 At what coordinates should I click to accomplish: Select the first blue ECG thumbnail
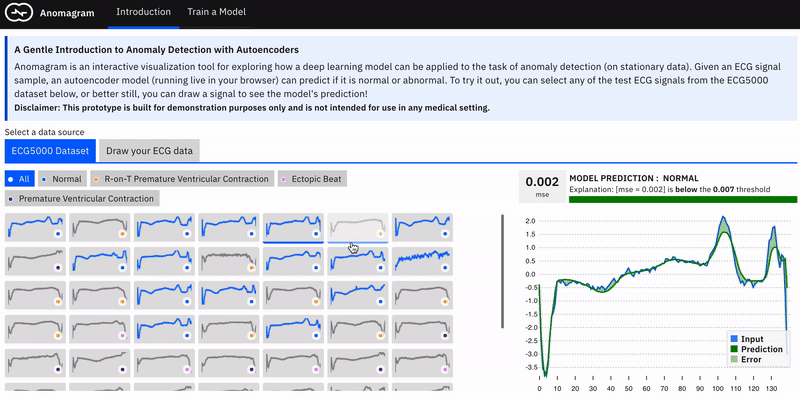36,227
